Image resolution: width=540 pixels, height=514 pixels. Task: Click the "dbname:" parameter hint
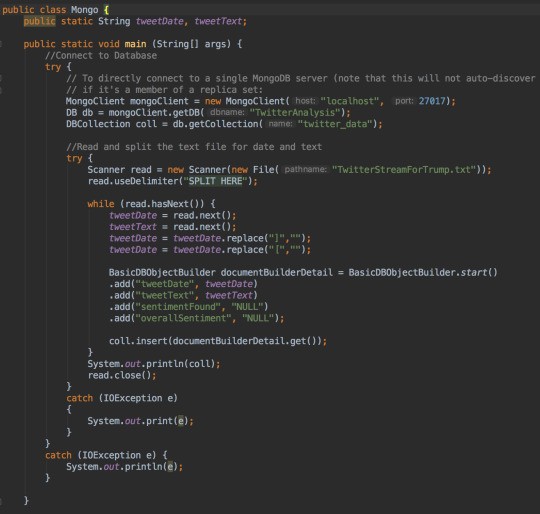coord(227,112)
